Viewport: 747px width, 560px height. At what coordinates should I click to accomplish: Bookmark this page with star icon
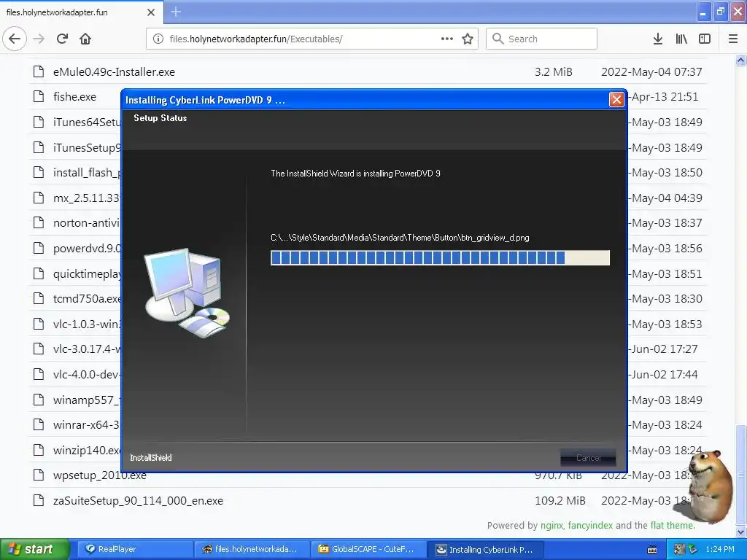pos(468,39)
